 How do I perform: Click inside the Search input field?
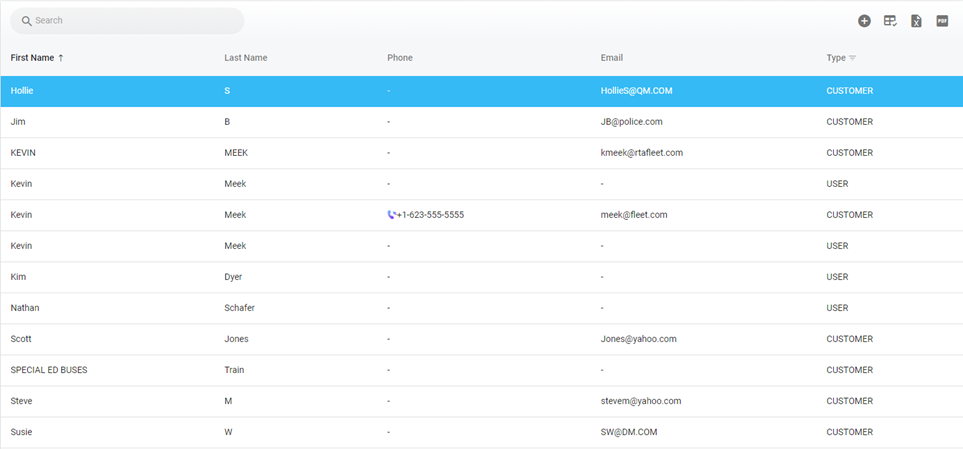click(130, 21)
